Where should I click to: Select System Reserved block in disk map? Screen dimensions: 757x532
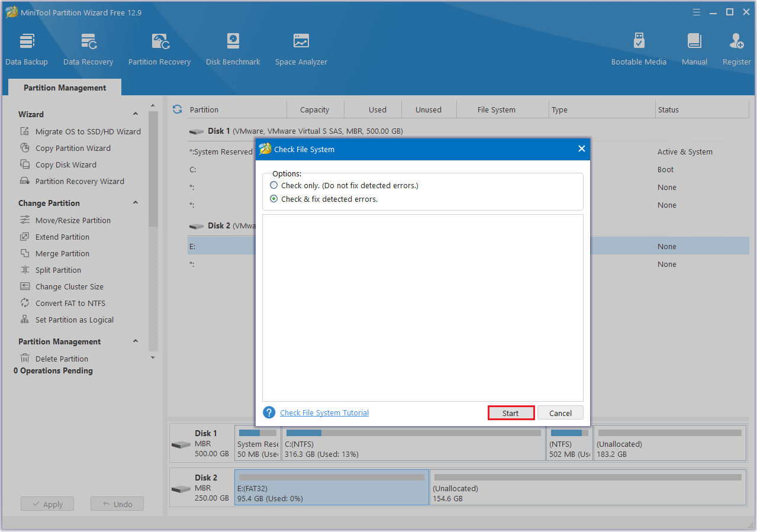click(258, 443)
